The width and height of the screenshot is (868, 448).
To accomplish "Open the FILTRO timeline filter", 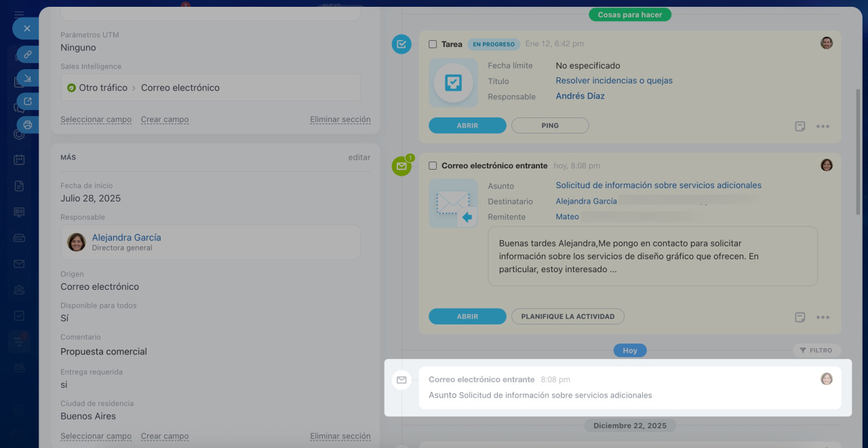I will 816,350.
